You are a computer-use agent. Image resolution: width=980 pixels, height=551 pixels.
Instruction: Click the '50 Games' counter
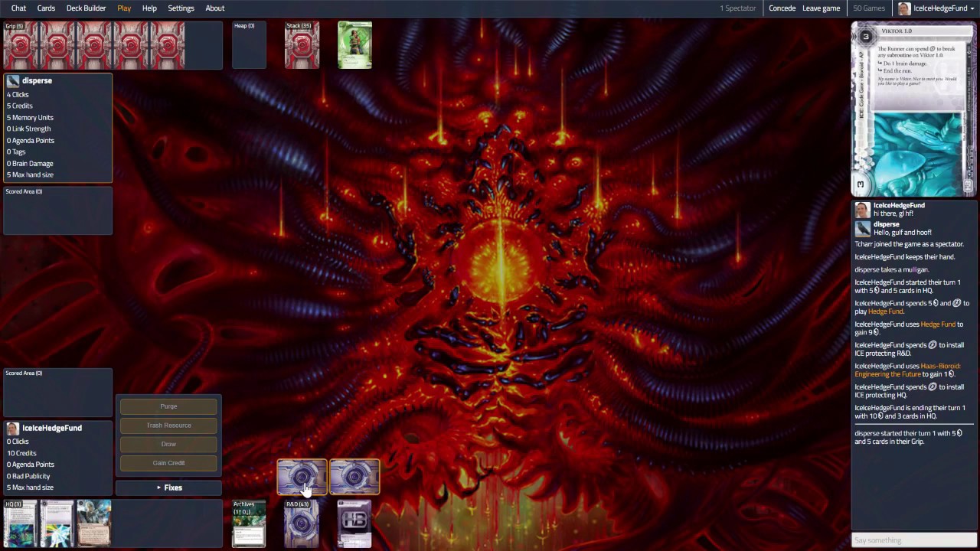[x=869, y=8]
